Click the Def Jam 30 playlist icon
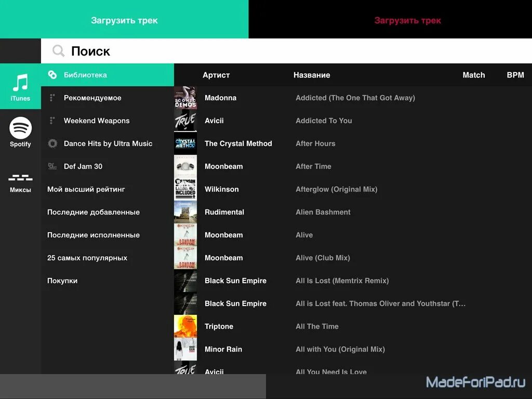The width and height of the screenshot is (532, 399). click(x=52, y=166)
